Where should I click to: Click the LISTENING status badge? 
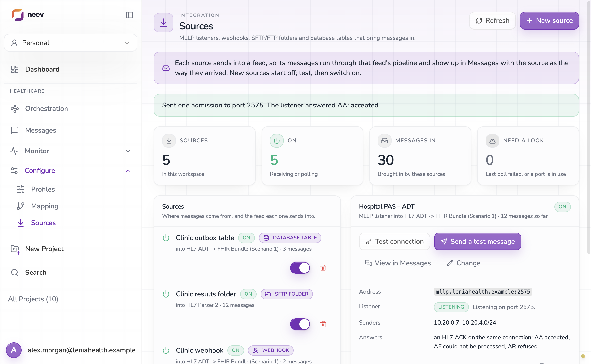coord(451,307)
